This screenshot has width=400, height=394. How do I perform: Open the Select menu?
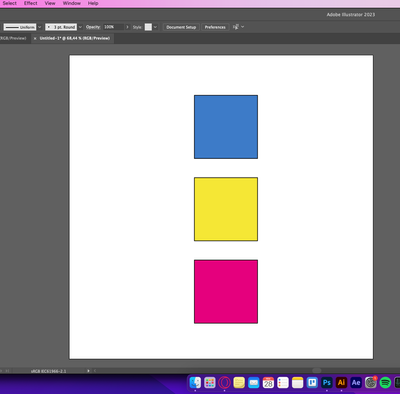(x=10, y=3)
